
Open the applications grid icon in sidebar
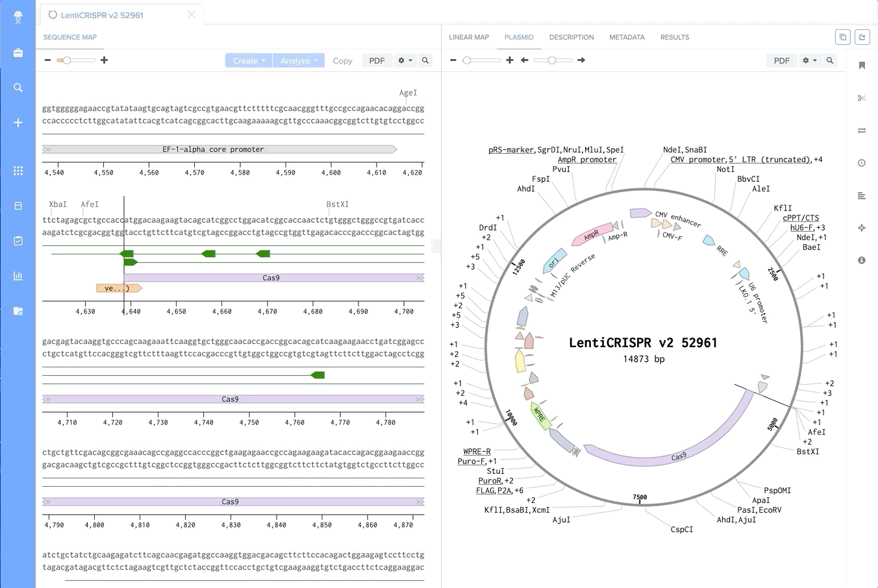(x=18, y=171)
